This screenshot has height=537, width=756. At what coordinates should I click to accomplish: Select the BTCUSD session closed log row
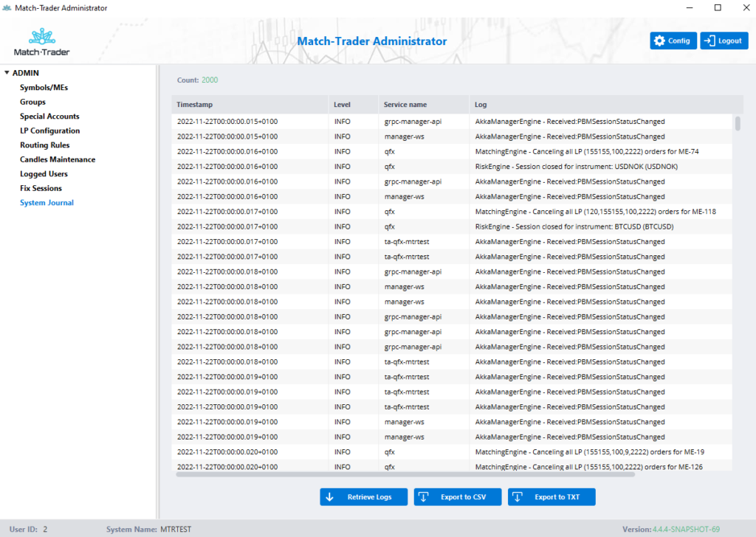pyautogui.click(x=452, y=226)
